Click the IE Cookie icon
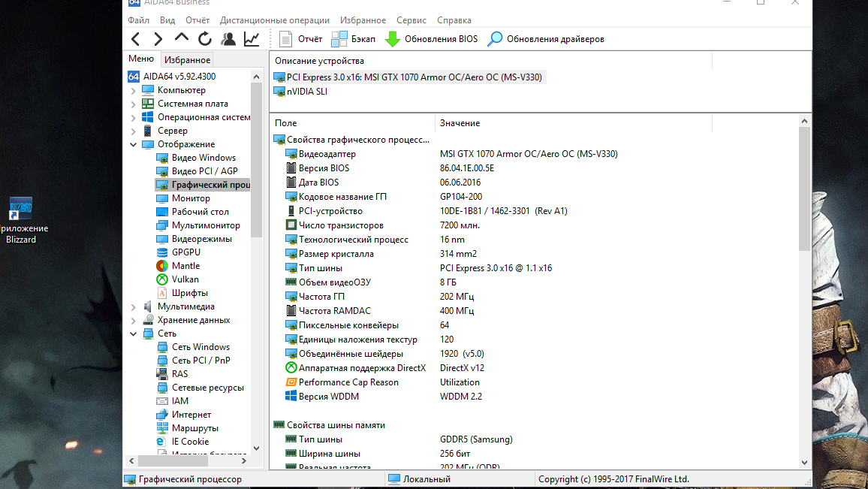 pos(162,442)
